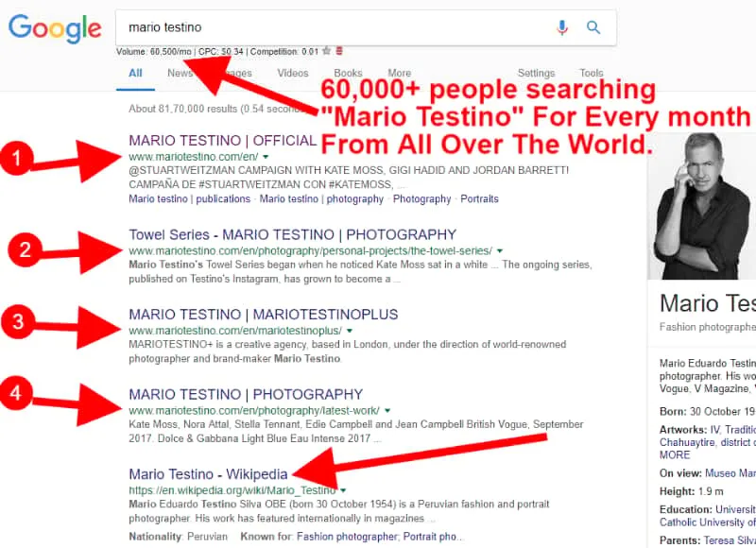Click the www.mariotestino.com/en/ URL text
Image resolution: width=756 pixels, height=548 pixels.
tap(194, 157)
